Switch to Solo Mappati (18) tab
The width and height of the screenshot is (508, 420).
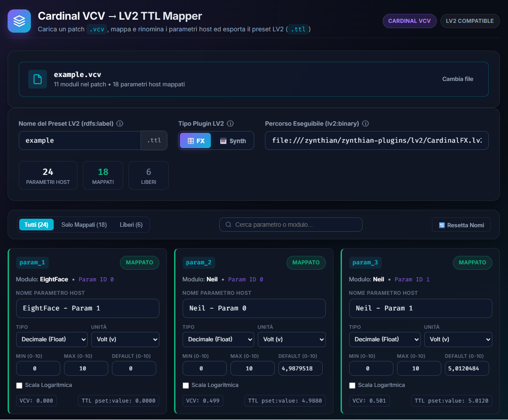84,225
